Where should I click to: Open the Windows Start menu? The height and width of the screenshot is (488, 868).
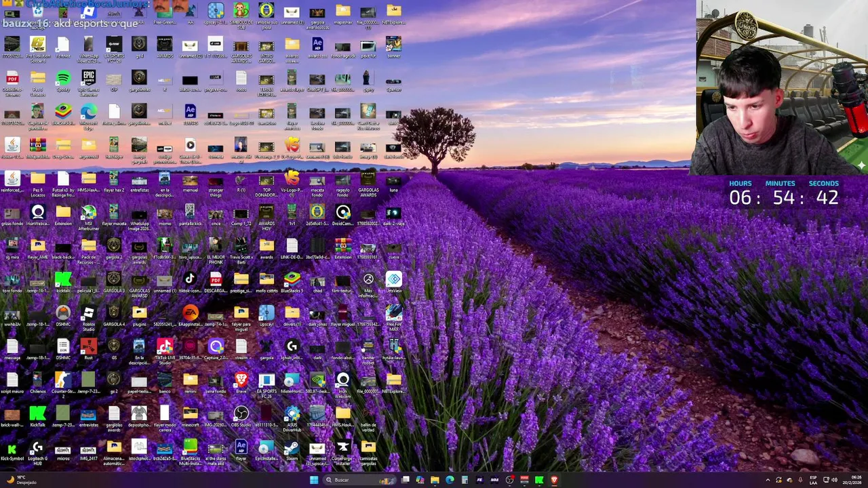coord(314,480)
